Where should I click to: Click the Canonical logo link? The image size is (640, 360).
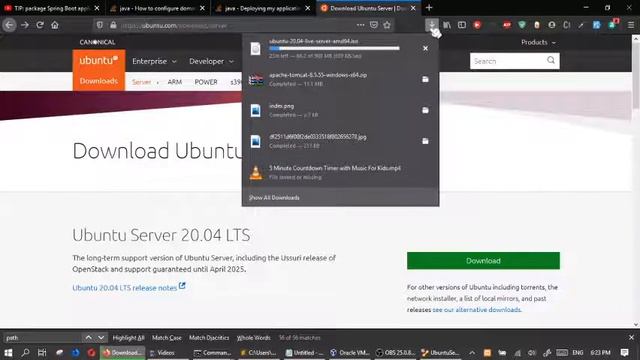tap(97, 42)
